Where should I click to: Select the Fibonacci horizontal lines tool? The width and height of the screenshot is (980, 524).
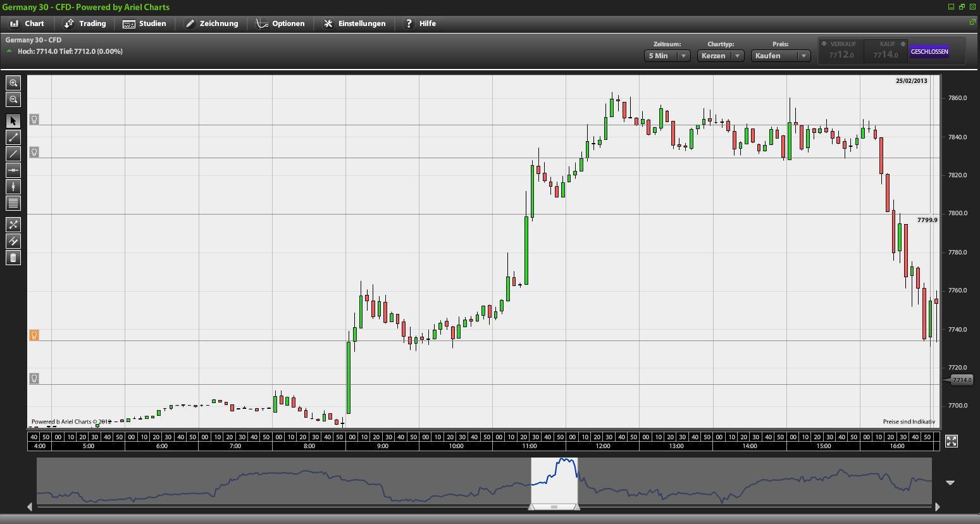point(13,203)
